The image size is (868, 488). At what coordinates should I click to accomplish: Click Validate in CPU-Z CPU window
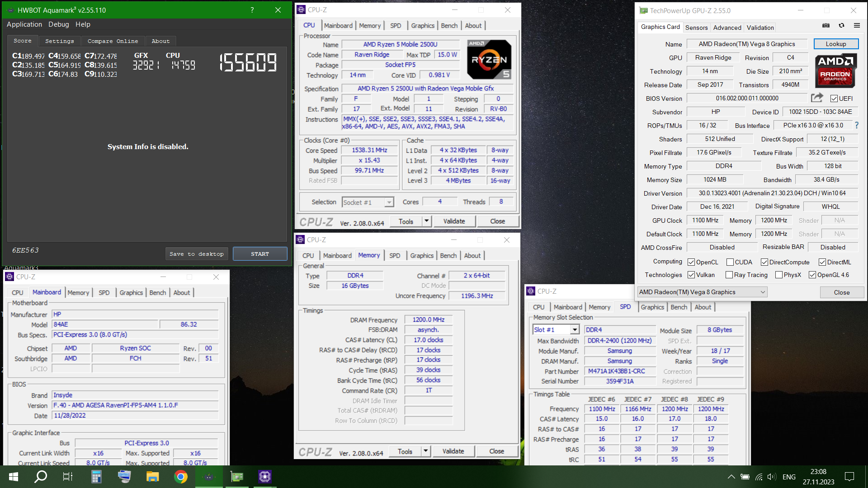coord(454,221)
